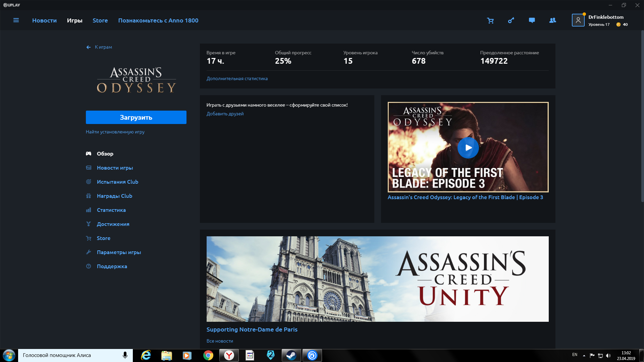The image size is (644, 362).
Task: Click the Uplay coin balance icon
Action: (618, 24)
